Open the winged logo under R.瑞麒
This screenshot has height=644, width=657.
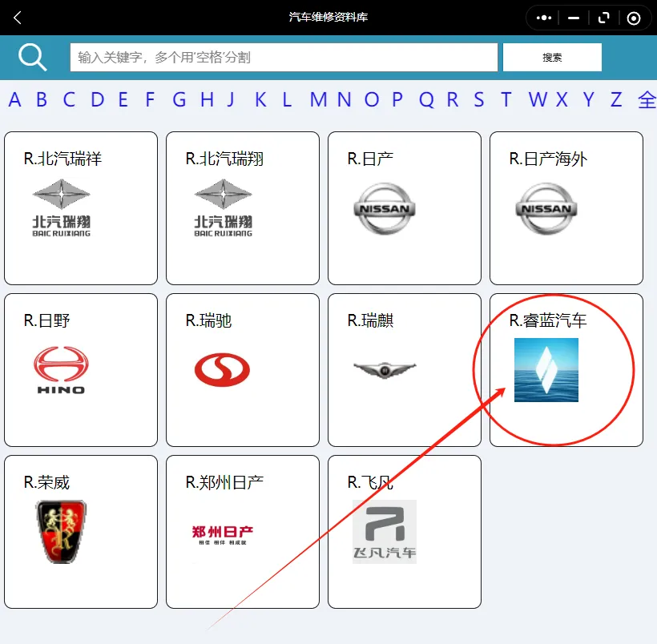pos(385,369)
